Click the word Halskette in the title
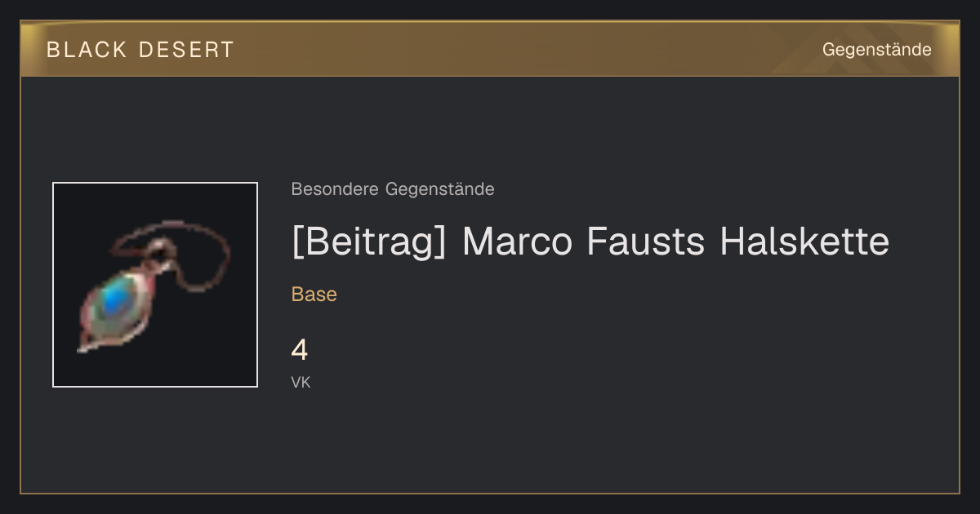The height and width of the screenshot is (514, 980). point(804,242)
